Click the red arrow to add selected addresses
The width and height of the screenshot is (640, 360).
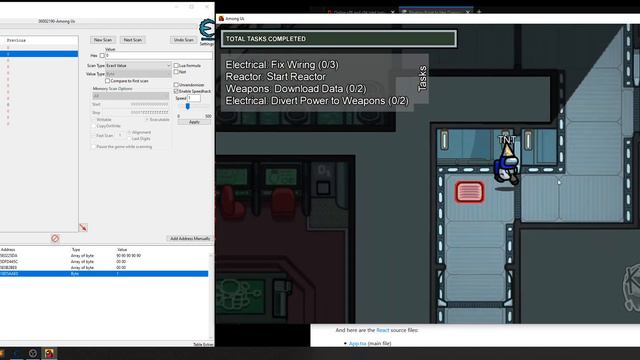(83, 228)
